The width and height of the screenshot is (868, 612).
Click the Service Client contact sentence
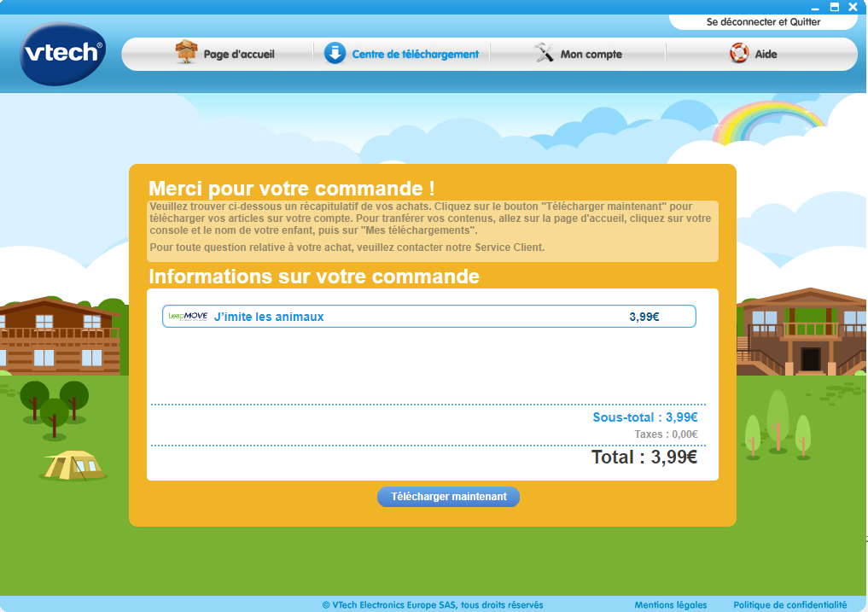(347, 248)
